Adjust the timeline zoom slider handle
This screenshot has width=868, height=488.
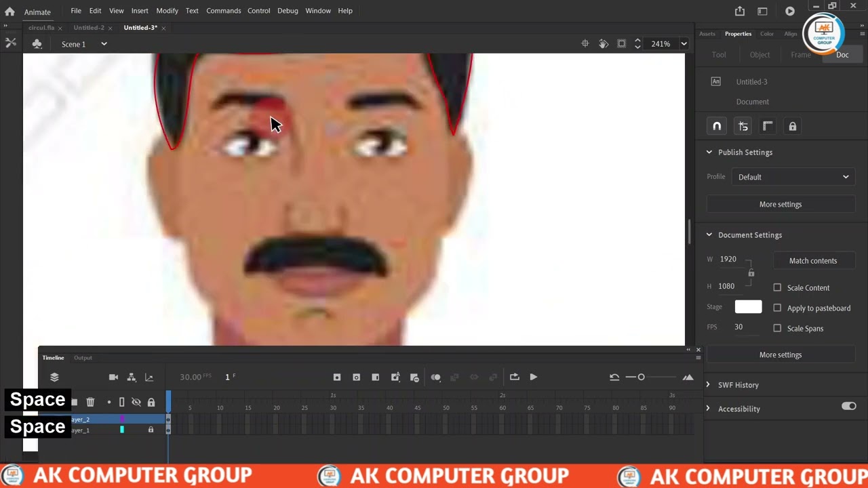tap(641, 377)
